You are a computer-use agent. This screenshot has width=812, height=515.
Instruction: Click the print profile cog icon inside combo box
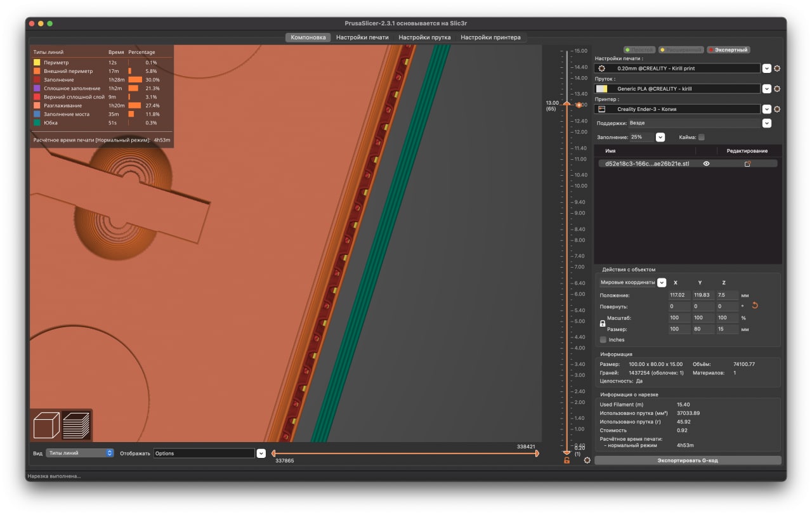(x=602, y=68)
